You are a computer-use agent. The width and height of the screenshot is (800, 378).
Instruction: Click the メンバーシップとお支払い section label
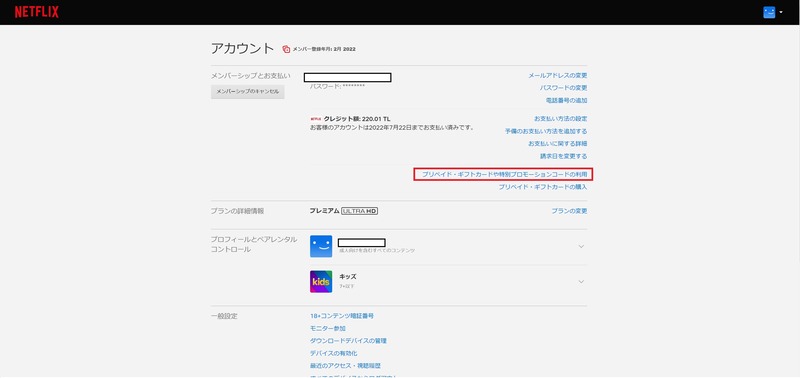tap(251, 75)
